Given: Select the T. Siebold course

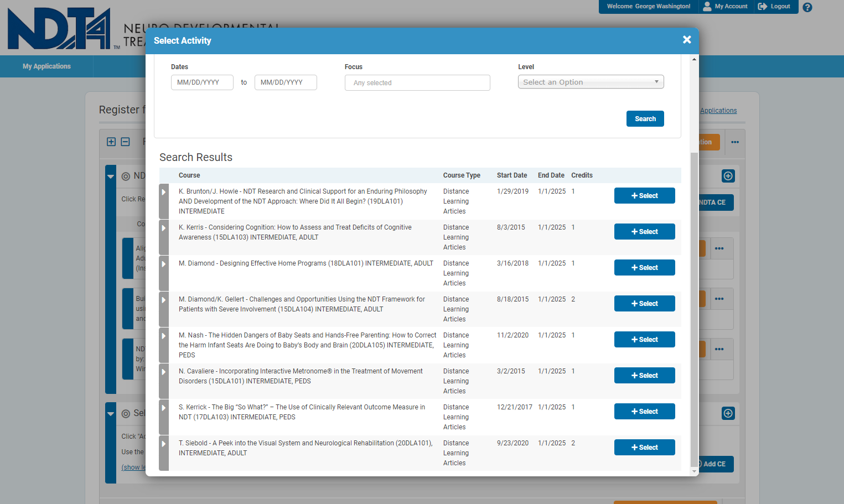Looking at the screenshot, I should pos(644,447).
